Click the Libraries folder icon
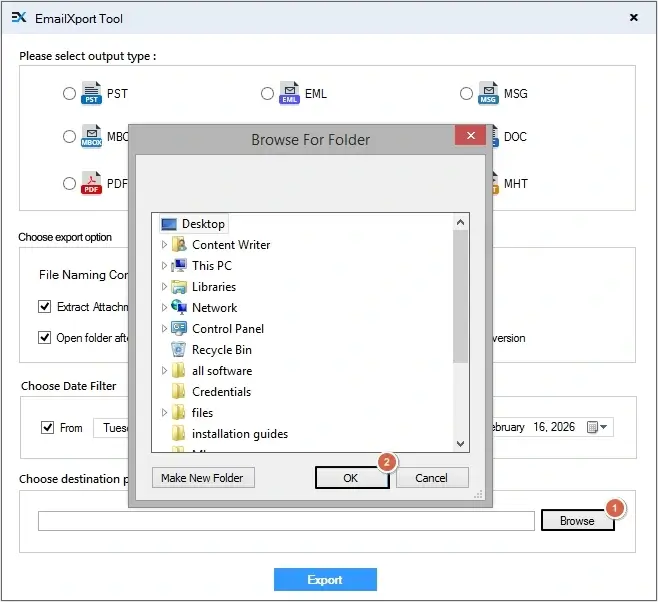 [179, 287]
